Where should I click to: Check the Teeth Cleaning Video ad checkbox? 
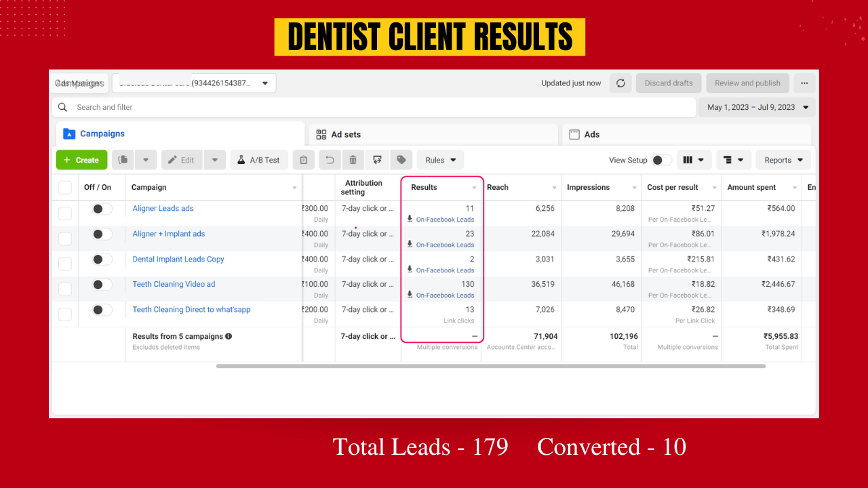pos(65,289)
